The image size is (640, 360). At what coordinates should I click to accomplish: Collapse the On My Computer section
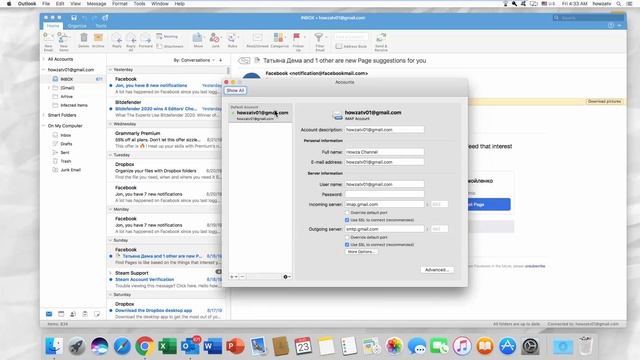pyautogui.click(x=44, y=126)
